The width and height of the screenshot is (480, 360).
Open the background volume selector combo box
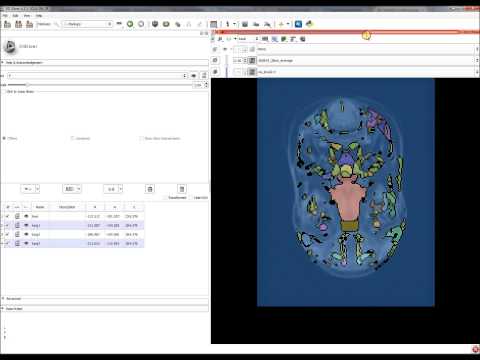coord(368,72)
